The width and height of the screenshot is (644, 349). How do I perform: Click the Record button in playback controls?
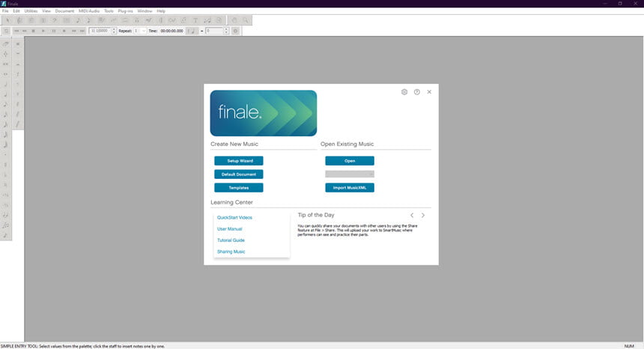pos(64,31)
